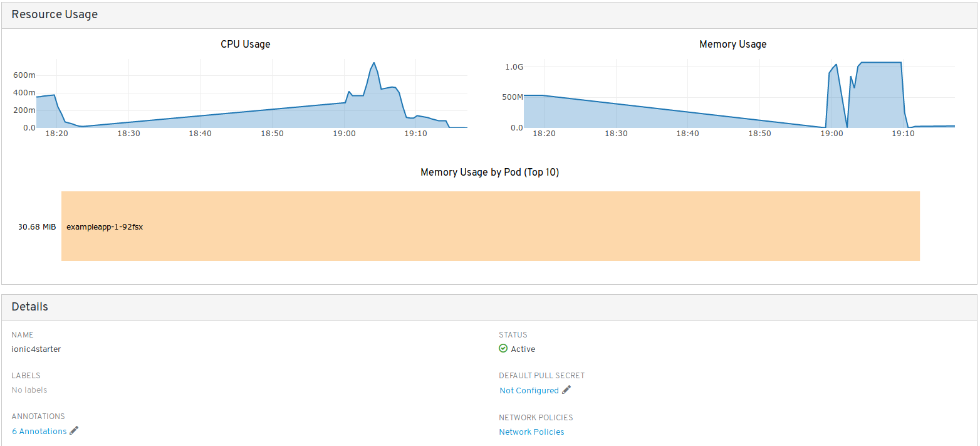980x446 pixels.
Task: Go to the Network Policies link
Action: [531, 432]
